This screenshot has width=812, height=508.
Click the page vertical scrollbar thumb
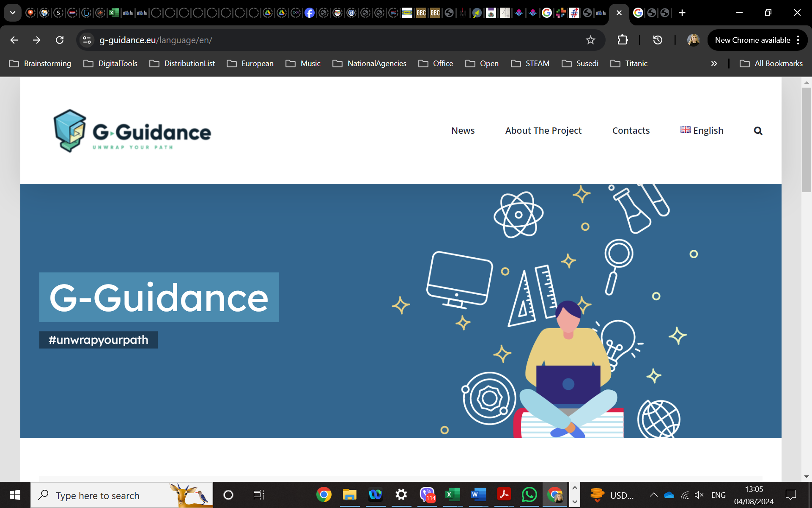click(807, 140)
